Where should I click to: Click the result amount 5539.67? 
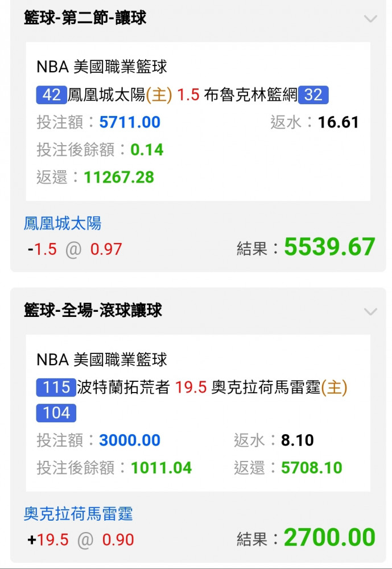(x=329, y=247)
